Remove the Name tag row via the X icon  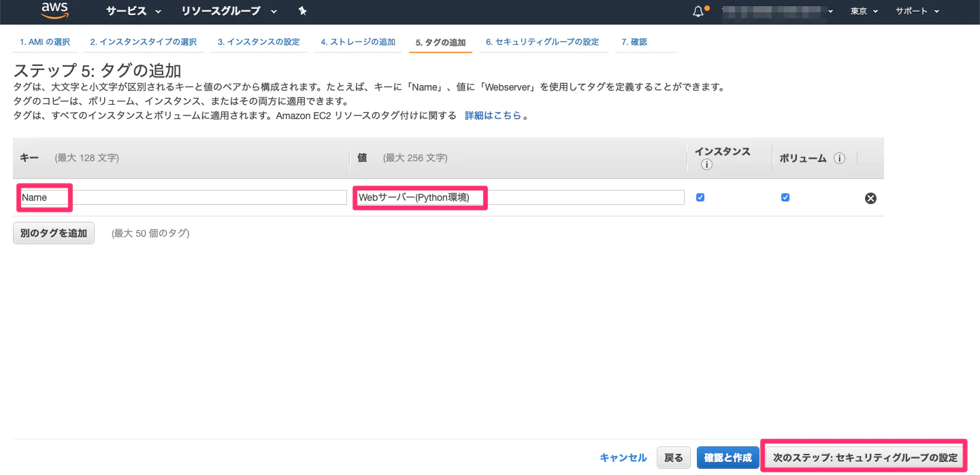[x=870, y=198]
